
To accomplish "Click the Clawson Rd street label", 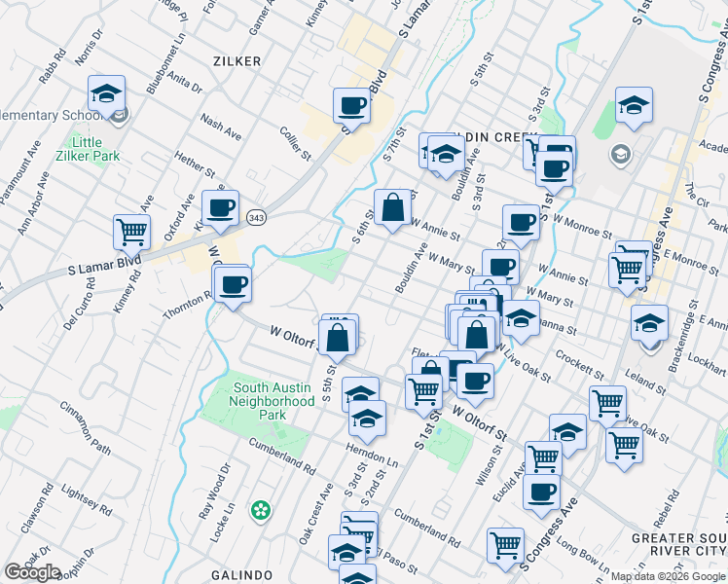I will [x=37, y=508].
